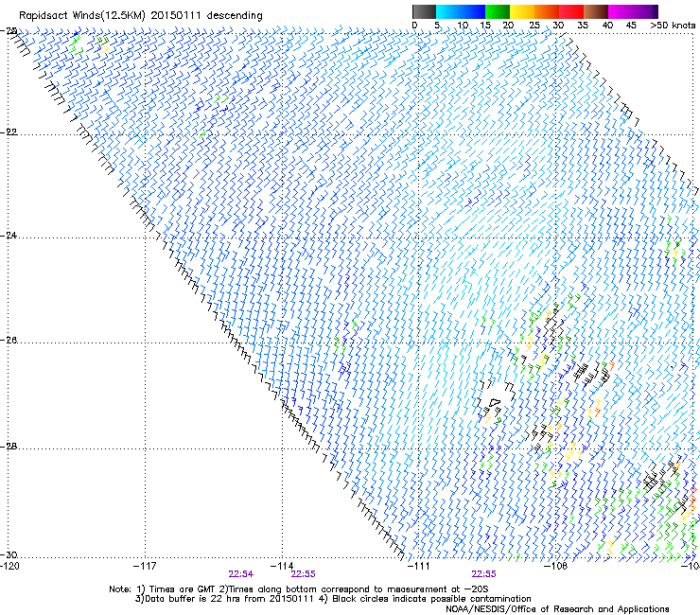The height and width of the screenshot is (615, 700).
Task: Click the map title 'Rapidsact Winds(12.5KM) 20150111 descending'
Action: point(141,15)
